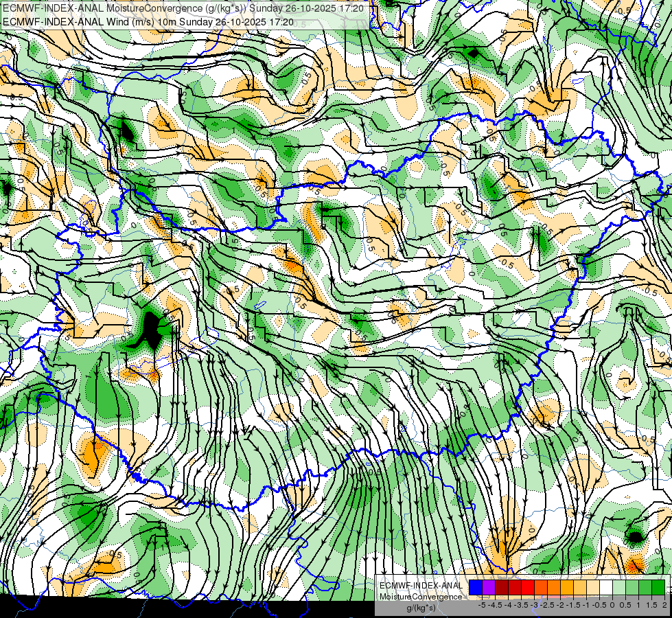The height and width of the screenshot is (618, 672).
Task: Click the legend tick label -0.5
Action: pos(601,605)
